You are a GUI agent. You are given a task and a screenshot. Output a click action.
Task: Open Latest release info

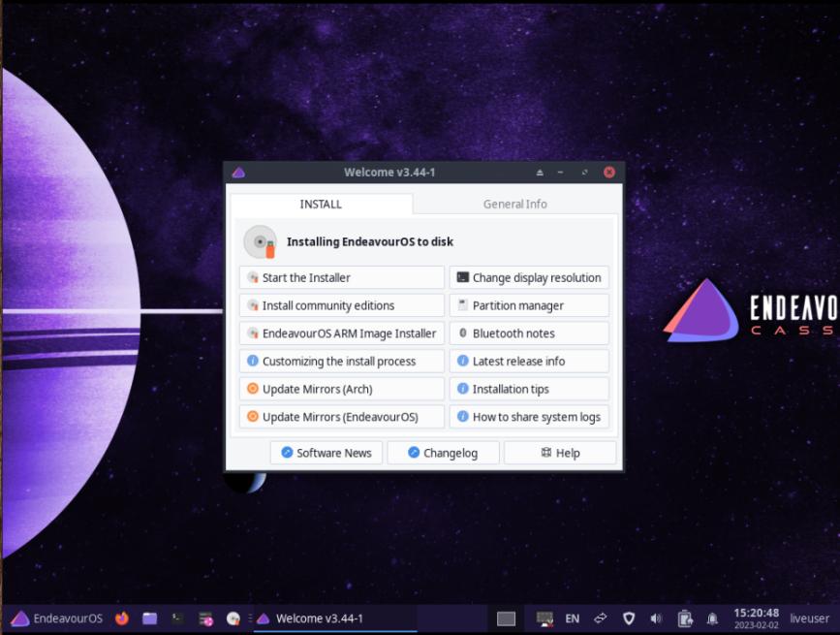(529, 362)
